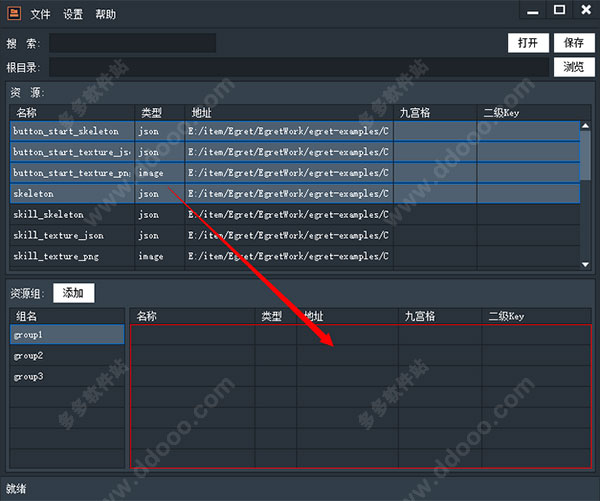Viewport: 600px width, 501px height.
Task: Open the 帮助 menu
Action: (x=106, y=15)
